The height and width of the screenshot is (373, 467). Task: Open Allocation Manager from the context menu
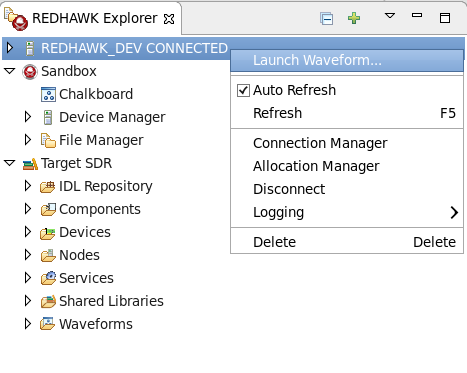point(347,166)
